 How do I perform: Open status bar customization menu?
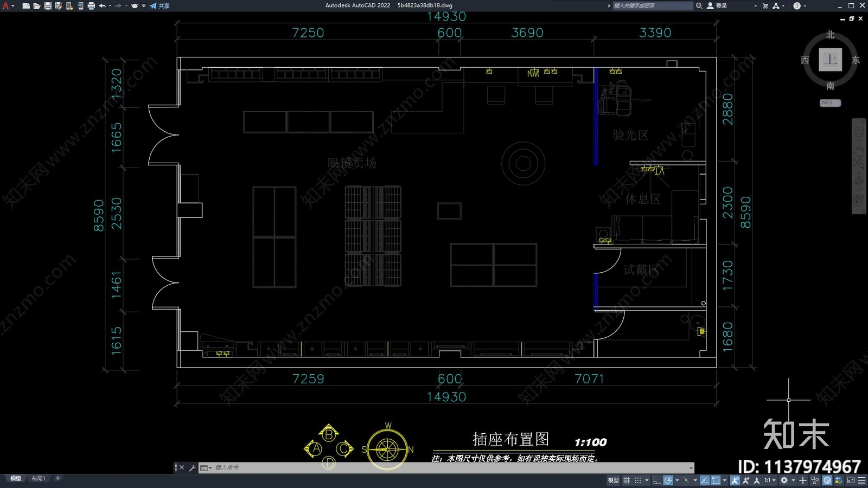pyautogui.click(x=861, y=480)
